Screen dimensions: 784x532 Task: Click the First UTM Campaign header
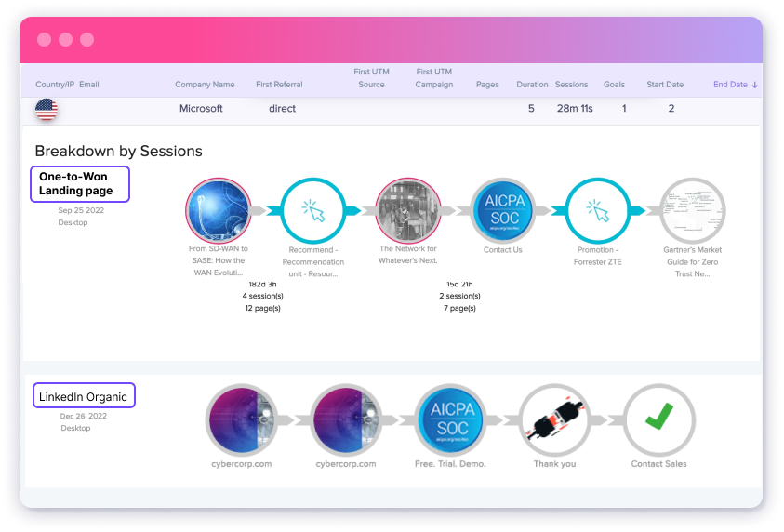pos(434,78)
